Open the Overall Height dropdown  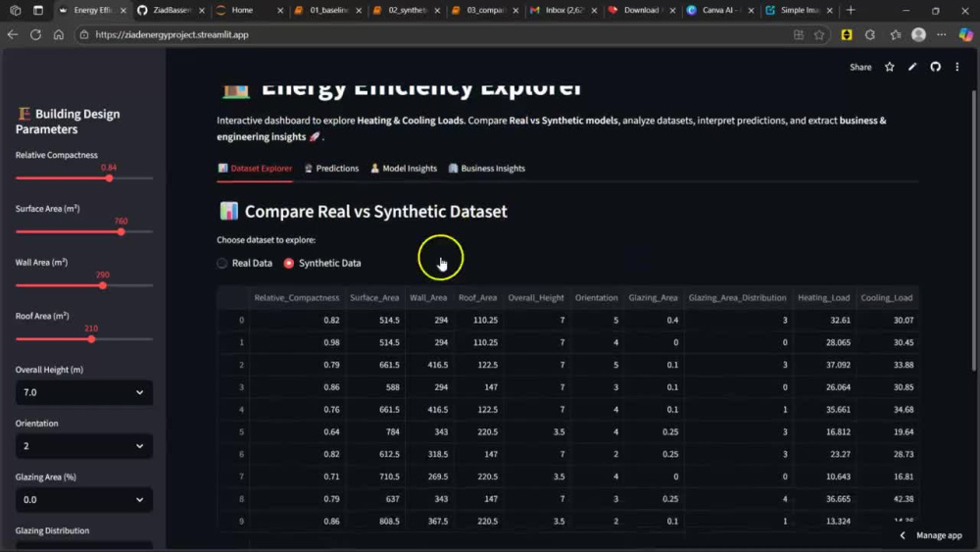pos(83,392)
